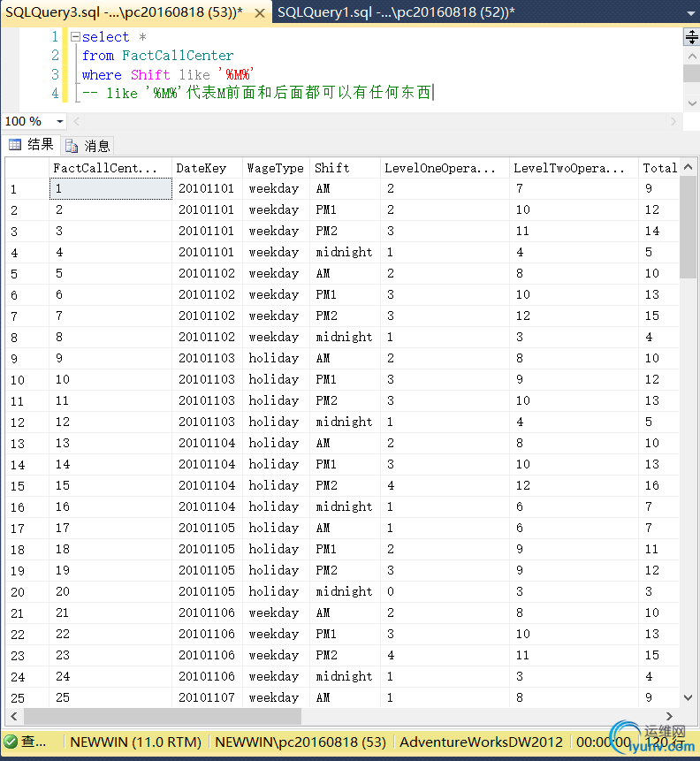Click the '%M%' string in line 3
Image resolution: width=700 pixels, height=761 pixels.
236,74
